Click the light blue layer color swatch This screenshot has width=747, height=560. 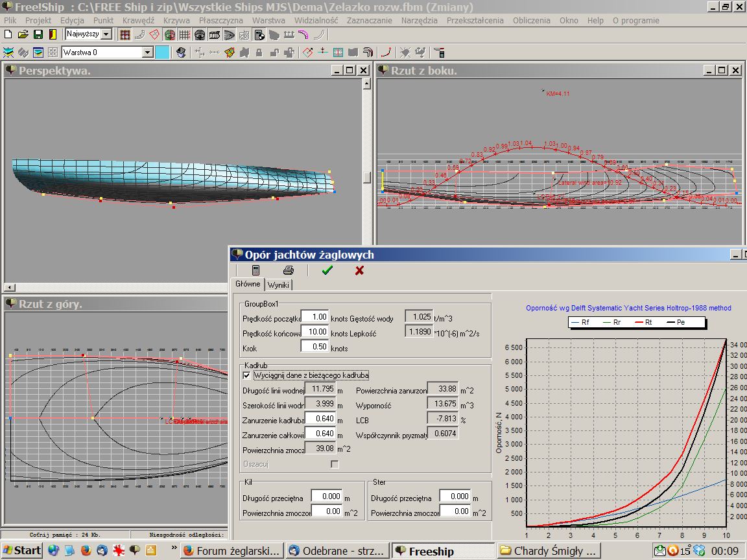point(162,52)
